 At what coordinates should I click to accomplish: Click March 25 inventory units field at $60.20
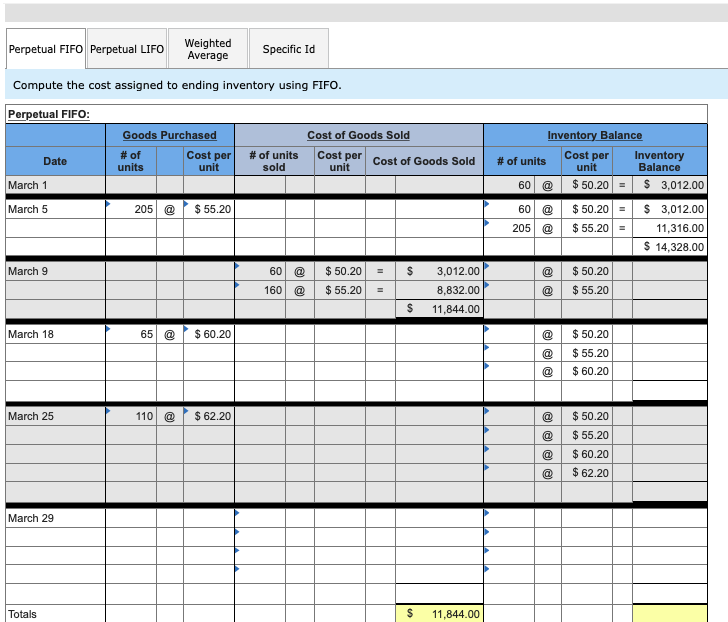(509, 454)
